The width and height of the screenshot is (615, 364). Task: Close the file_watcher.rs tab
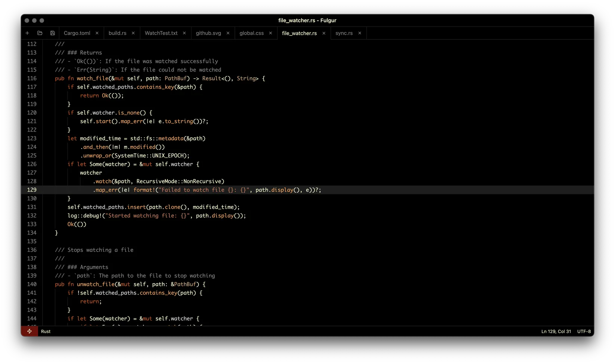[324, 33]
